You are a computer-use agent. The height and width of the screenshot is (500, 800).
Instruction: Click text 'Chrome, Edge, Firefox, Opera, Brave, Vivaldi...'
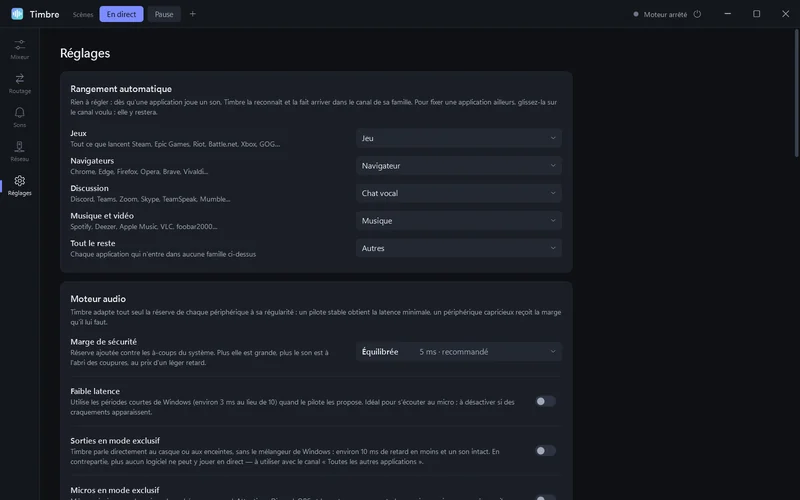[139, 171]
